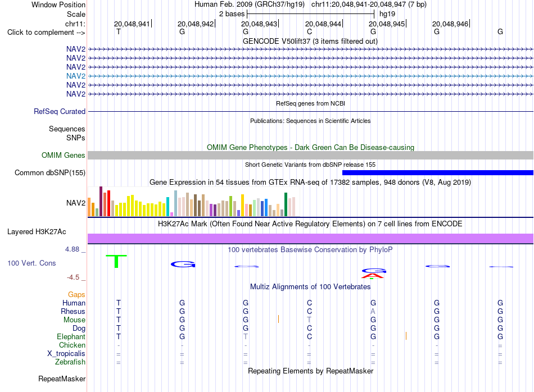Screen dimensions: 534x392
Task: Click the hg19 text beside the scale bar
Action: click(387, 14)
